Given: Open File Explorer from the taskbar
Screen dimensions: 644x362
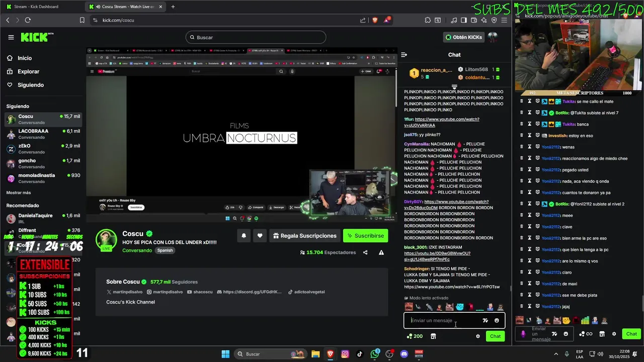Looking at the screenshot, I should coord(315,354).
